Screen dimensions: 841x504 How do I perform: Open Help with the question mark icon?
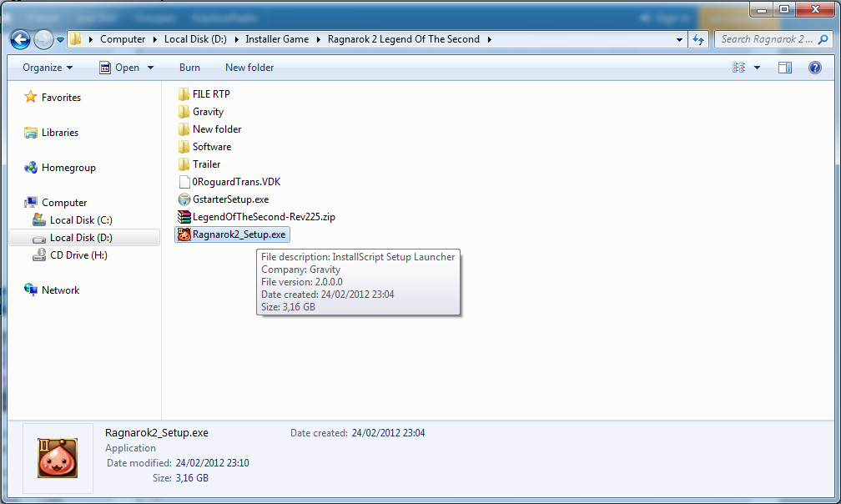[814, 68]
